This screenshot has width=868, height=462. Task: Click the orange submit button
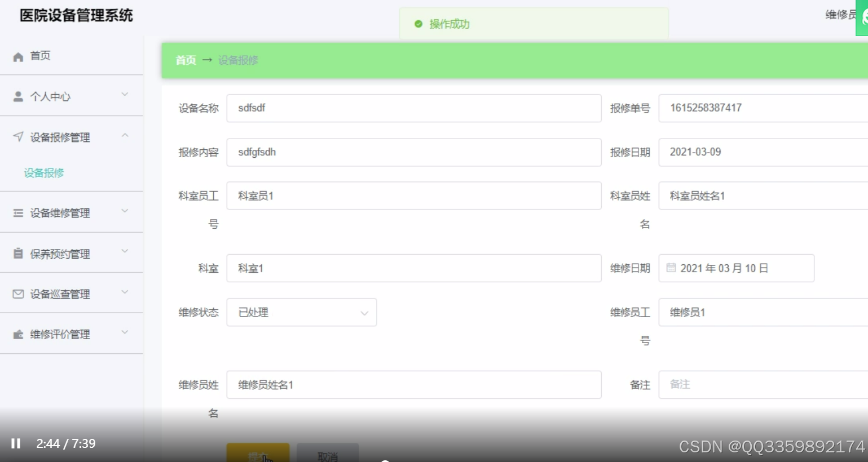point(258,452)
